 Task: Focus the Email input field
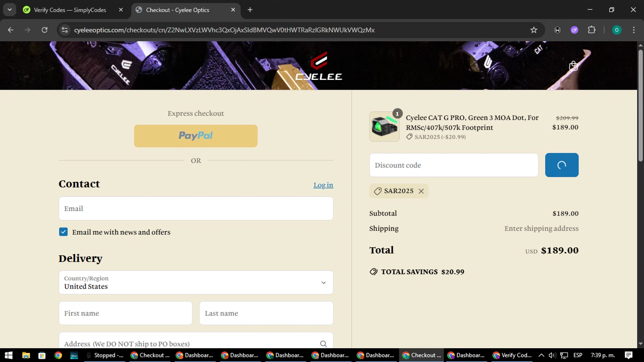(196, 209)
